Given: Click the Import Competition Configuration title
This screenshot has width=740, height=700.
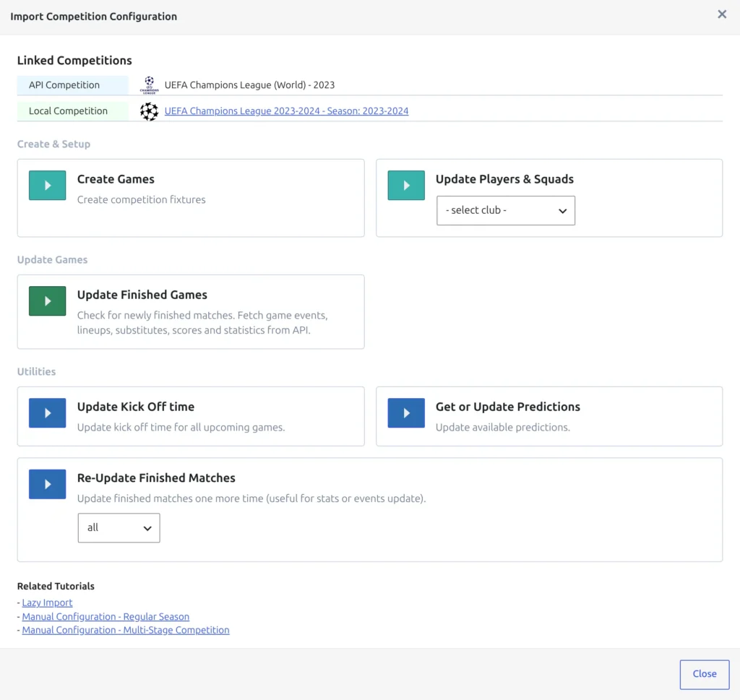Looking at the screenshot, I should click(x=94, y=17).
